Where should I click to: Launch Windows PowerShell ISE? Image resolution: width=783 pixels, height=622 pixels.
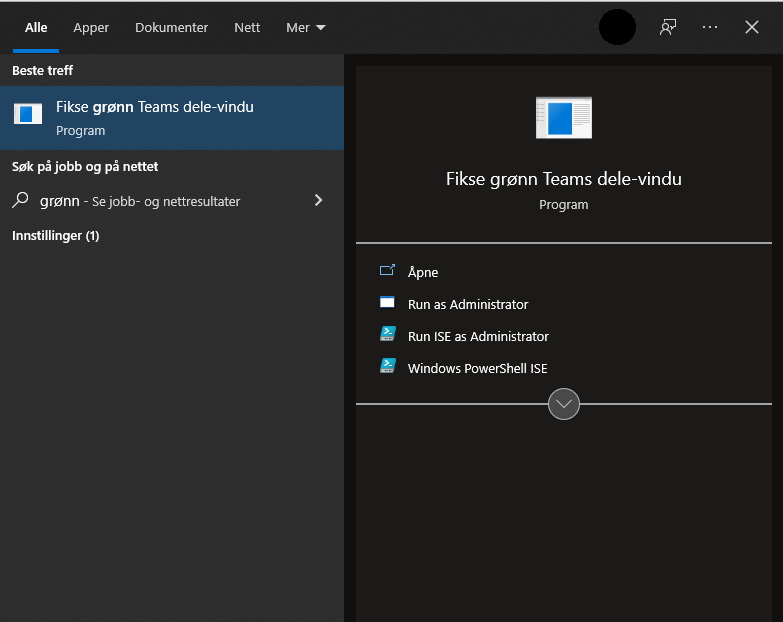pos(477,368)
